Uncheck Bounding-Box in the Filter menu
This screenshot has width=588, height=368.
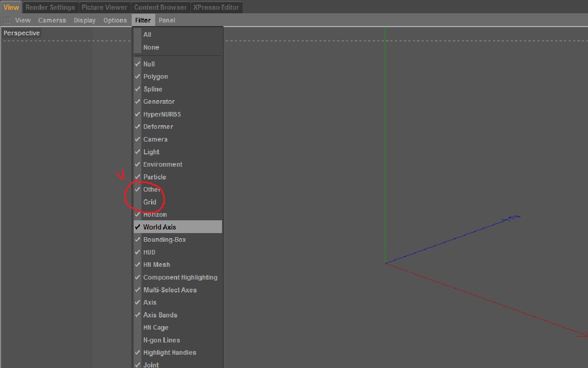[164, 240]
